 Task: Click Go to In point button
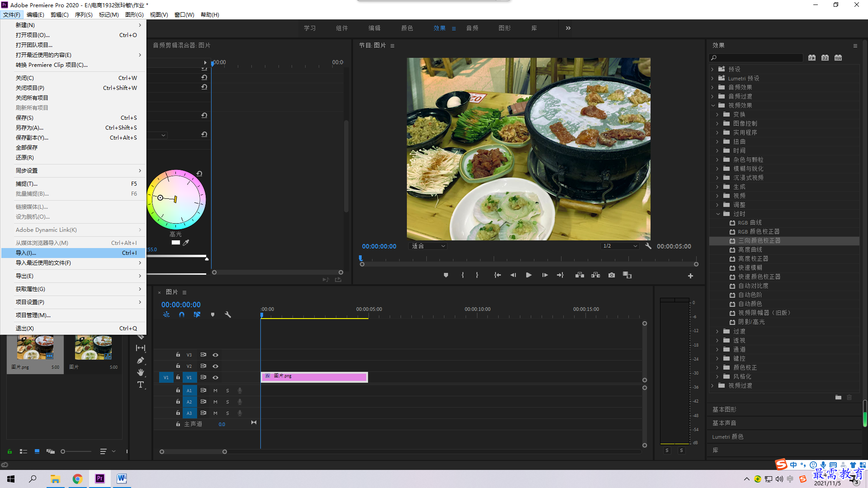[x=497, y=275]
